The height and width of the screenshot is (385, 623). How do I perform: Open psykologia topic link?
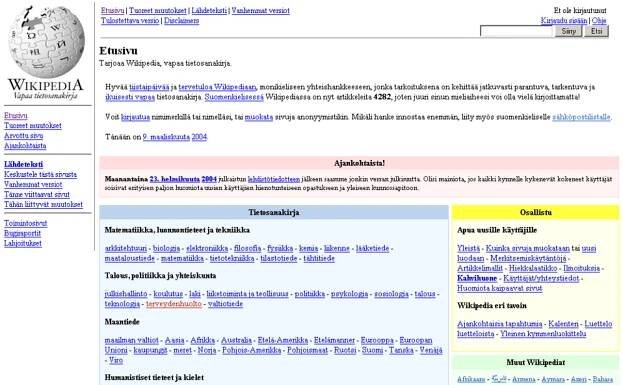click(350, 294)
